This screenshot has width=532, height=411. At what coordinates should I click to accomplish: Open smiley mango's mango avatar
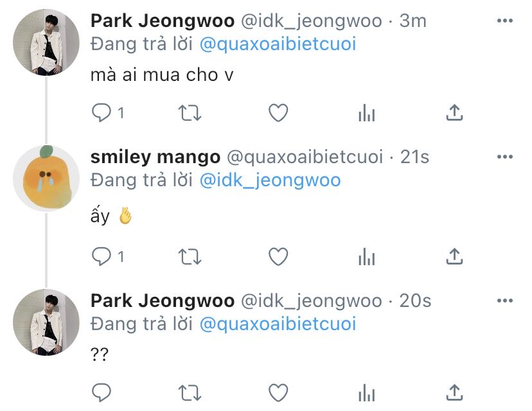(x=46, y=178)
